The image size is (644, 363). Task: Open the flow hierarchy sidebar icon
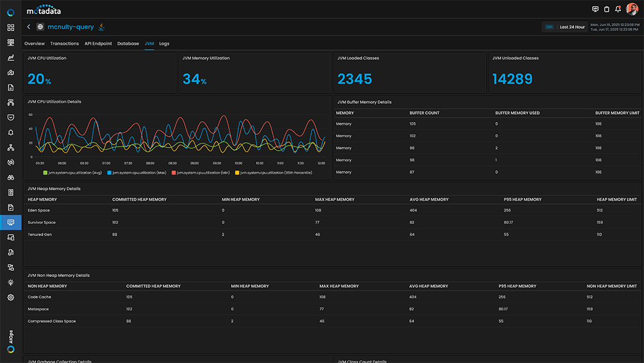tap(11, 102)
